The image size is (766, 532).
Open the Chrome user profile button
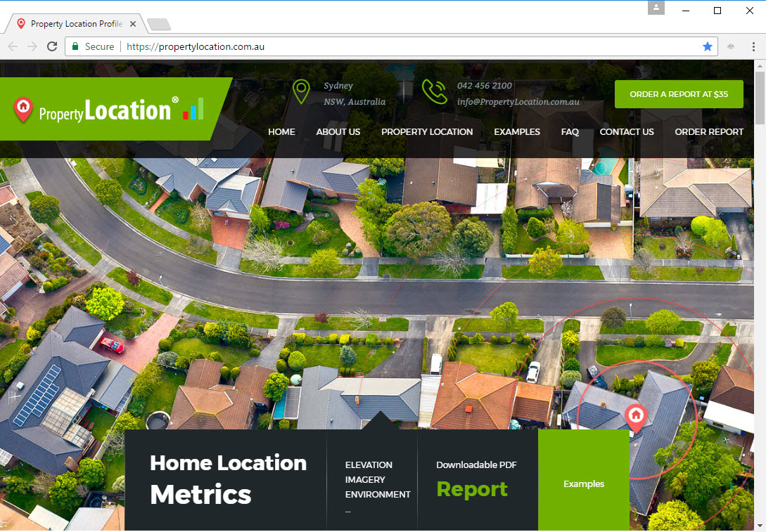656,8
